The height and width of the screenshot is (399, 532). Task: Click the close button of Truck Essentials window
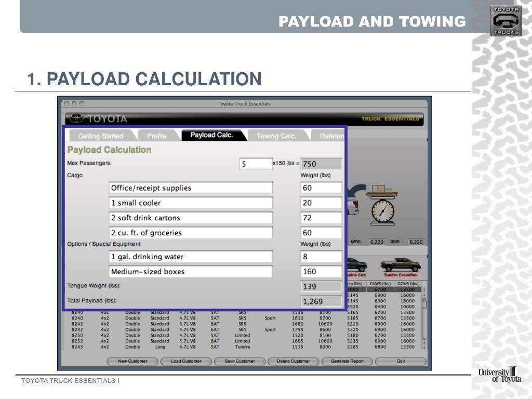(x=66, y=104)
